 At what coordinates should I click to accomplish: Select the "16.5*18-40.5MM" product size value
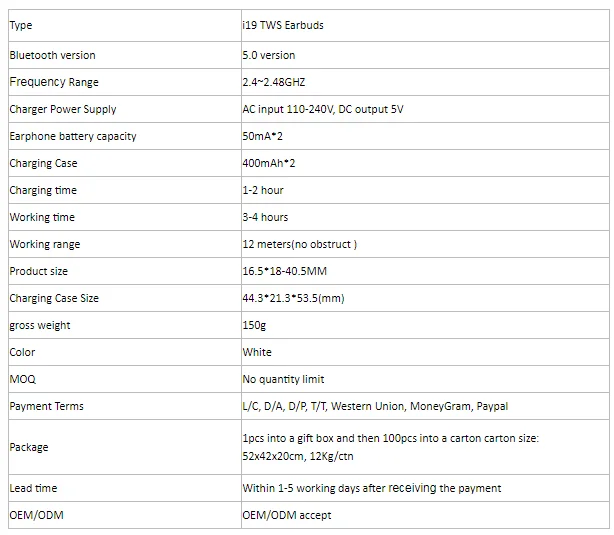[x=286, y=271]
